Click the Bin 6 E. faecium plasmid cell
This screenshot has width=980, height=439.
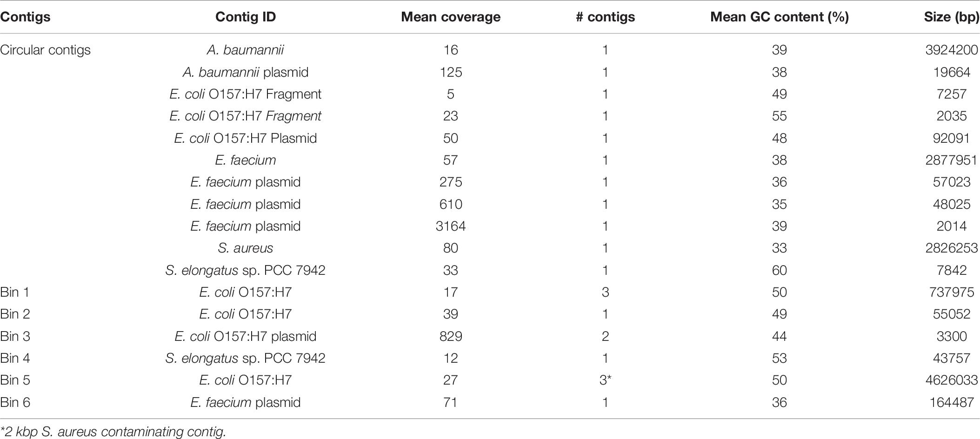(x=246, y=402)
